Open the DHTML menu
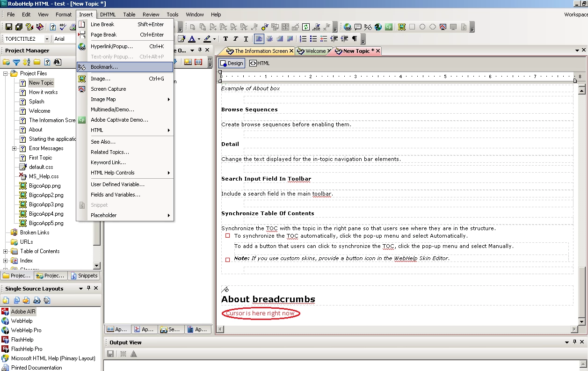The image size is (588, 371). click(108, 15)
